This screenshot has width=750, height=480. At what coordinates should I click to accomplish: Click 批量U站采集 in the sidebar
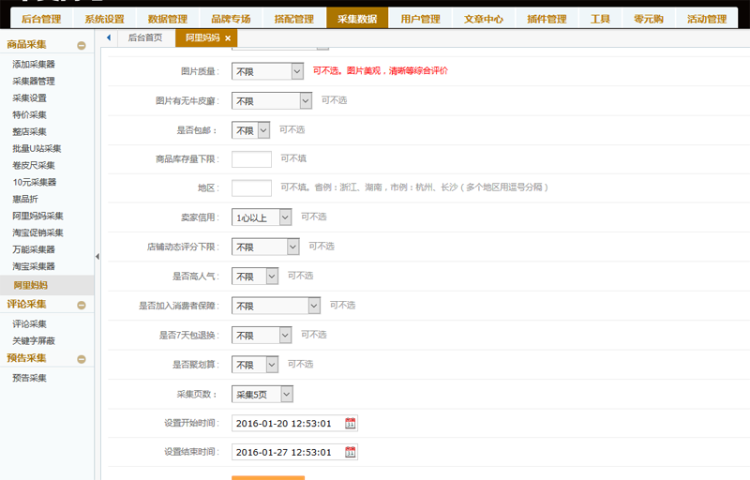click(36, 148)
